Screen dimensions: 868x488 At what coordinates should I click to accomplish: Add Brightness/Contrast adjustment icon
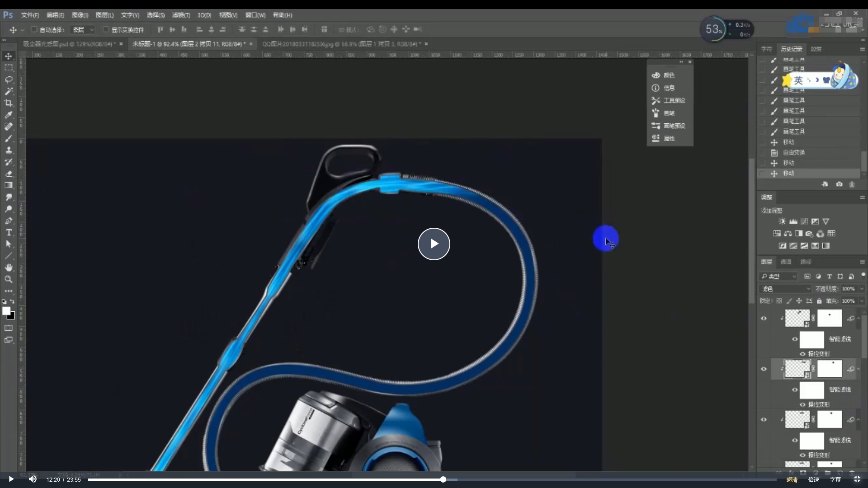pyautogui.click(x=782, y=221)
